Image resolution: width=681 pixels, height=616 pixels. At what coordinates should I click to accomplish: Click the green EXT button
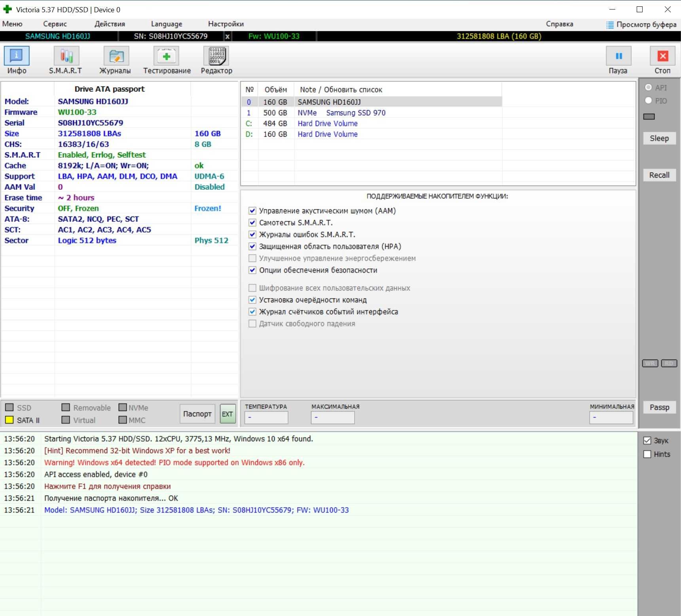point(228,414)
